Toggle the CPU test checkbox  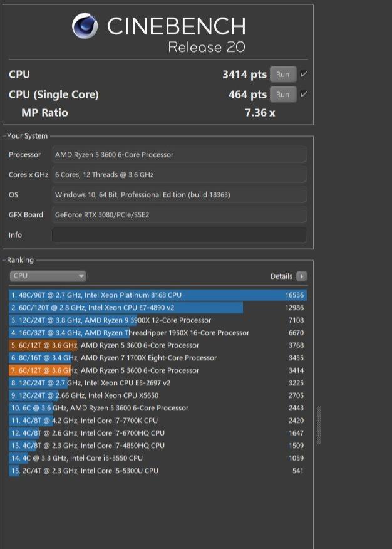click(304, 74)
